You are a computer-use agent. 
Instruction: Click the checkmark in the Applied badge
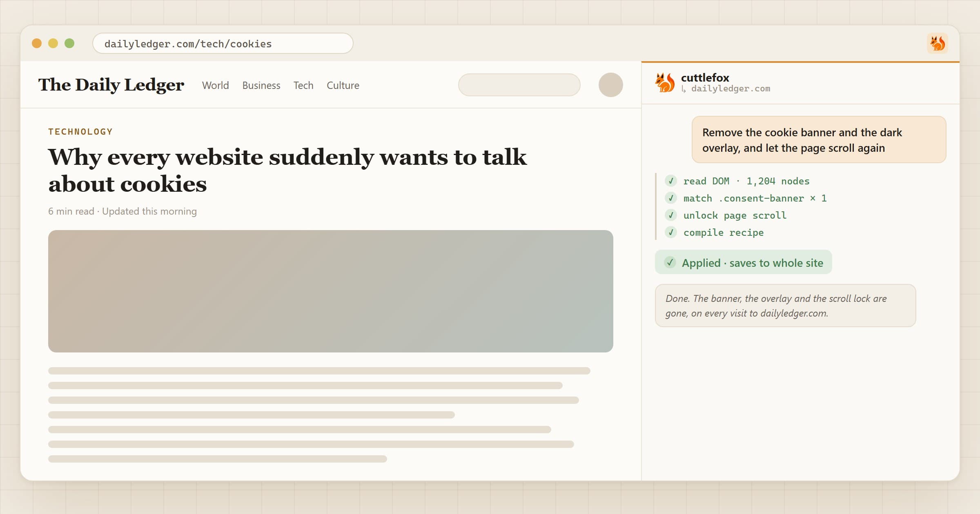point(670,262)
